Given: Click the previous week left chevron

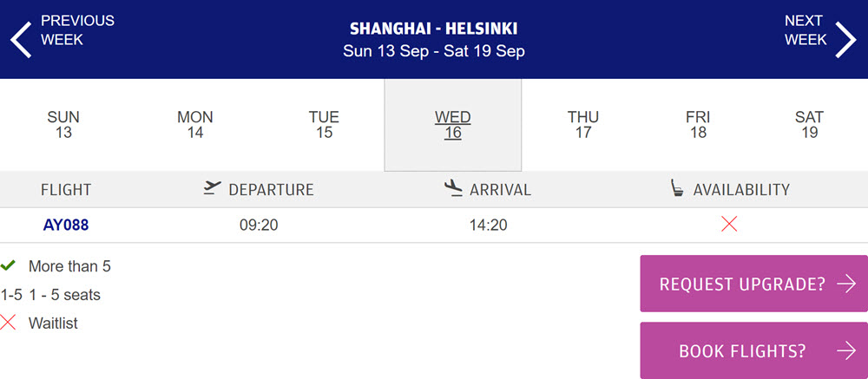Looking at the screenshot, I should tap(21, 40).
